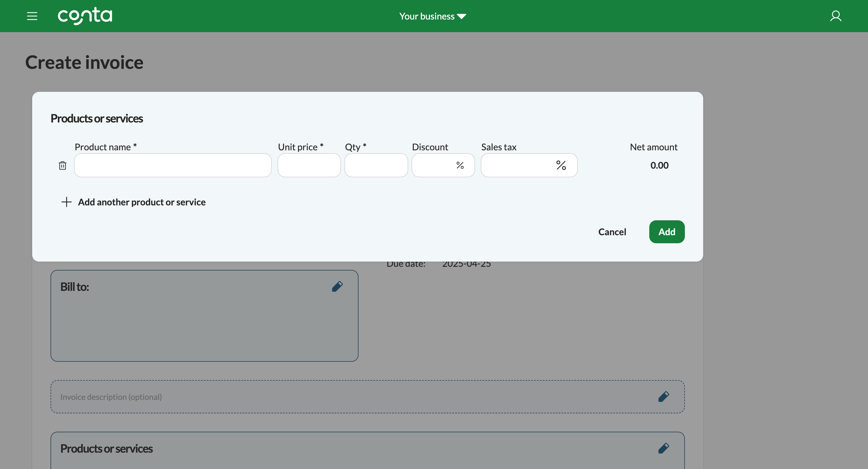
Task: Click the Your business dropdown arrow
Action: click(x=462, y=17)
